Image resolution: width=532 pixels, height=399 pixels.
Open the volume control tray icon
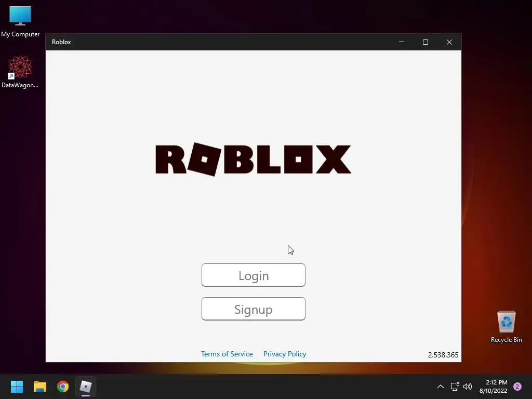468,387
